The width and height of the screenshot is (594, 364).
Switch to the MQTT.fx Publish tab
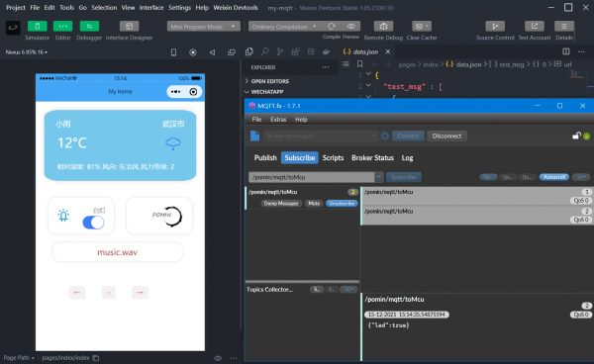coord(265,158)
